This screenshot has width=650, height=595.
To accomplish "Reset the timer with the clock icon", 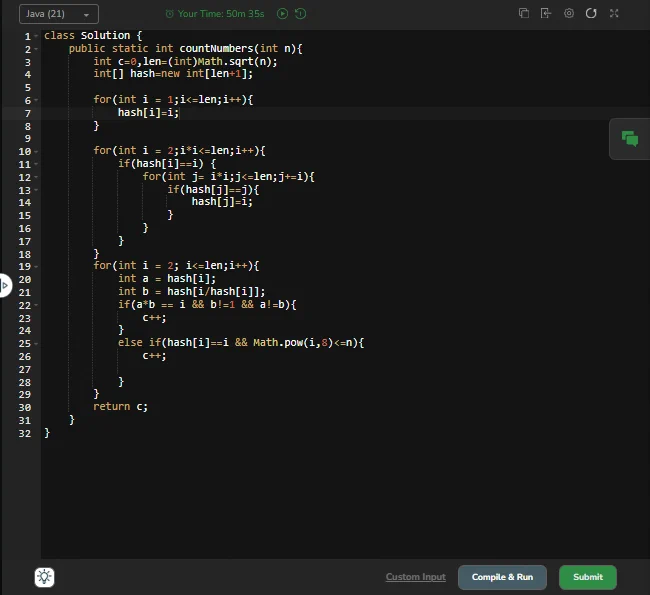I will 301,14.
